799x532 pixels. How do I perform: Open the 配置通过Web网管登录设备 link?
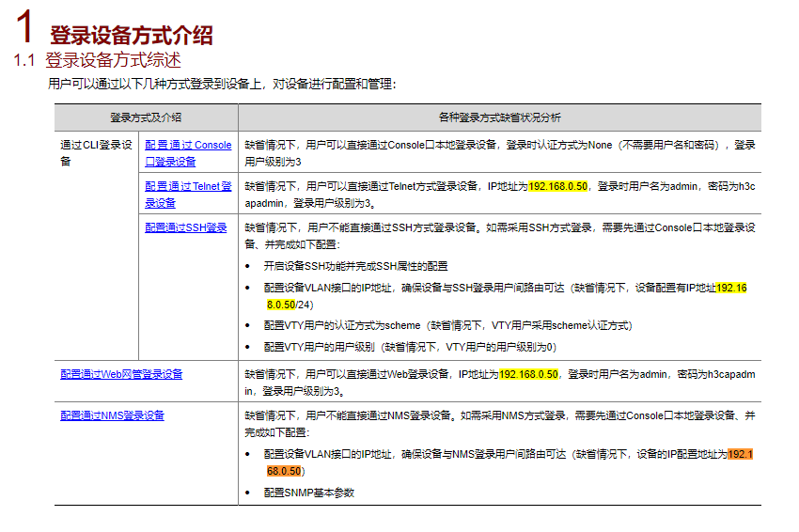pyautogui.click(x=121, y=374)
